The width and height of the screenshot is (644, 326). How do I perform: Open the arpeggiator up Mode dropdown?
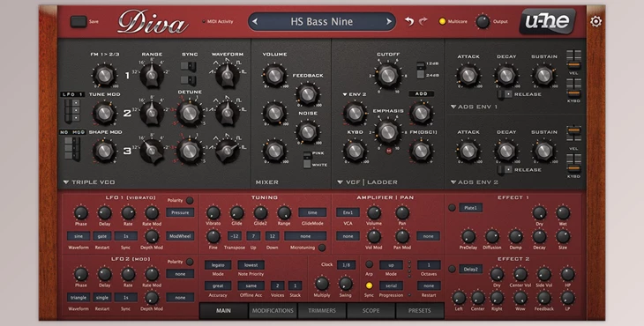click(391, 265)
